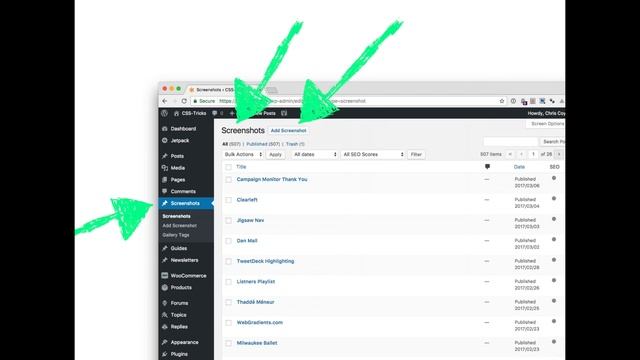Click the Plugins plug icon in sidebar
The image size is (640, 360).
pos(164,354)
